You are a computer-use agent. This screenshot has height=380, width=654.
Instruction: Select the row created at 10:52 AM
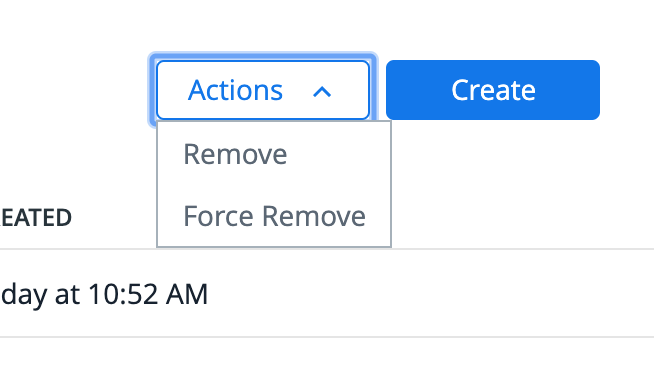327,294
